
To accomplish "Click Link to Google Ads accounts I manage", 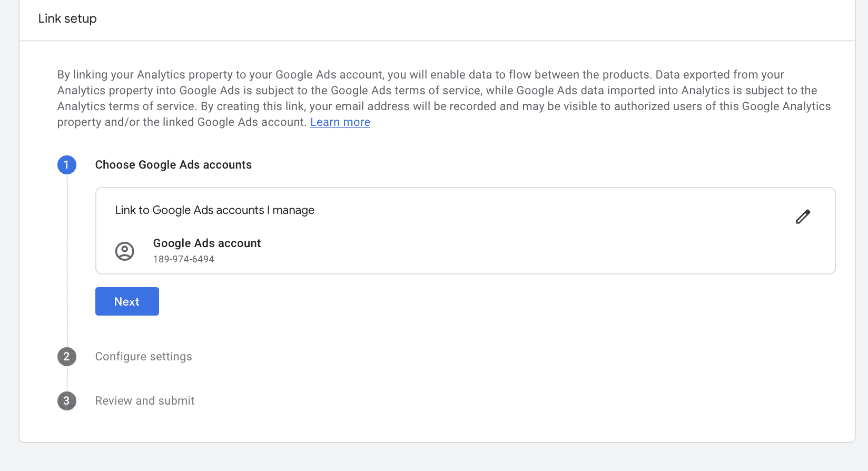I will coord(215,210).
